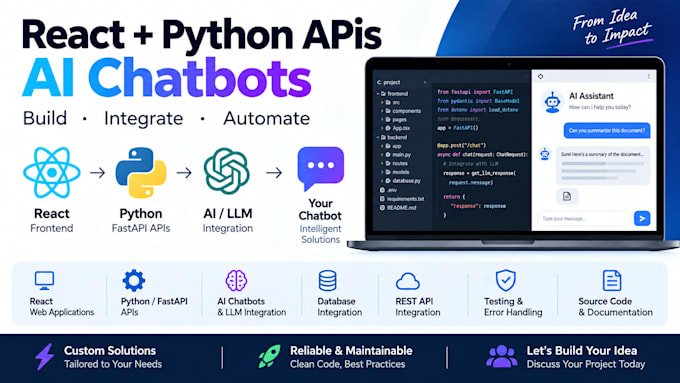
Task: Click the shield checkmark icon for Testing
Action: [x=506, y=280]
